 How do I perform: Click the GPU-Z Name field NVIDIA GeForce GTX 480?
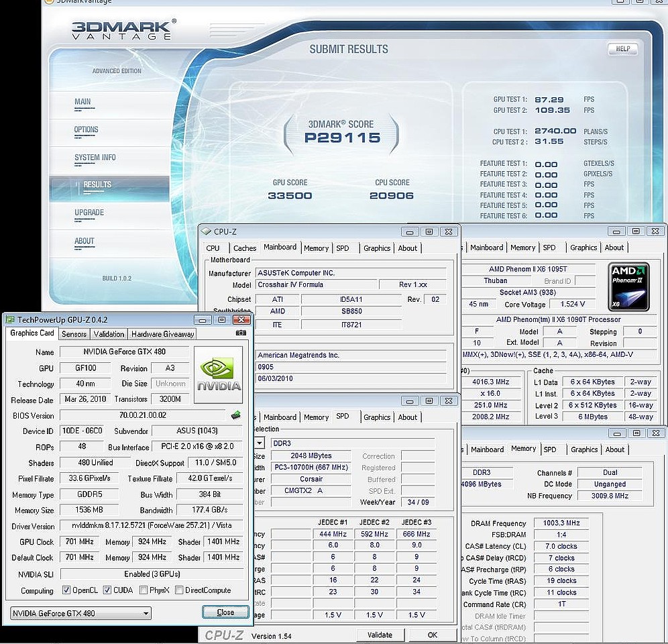pos(124,352)
